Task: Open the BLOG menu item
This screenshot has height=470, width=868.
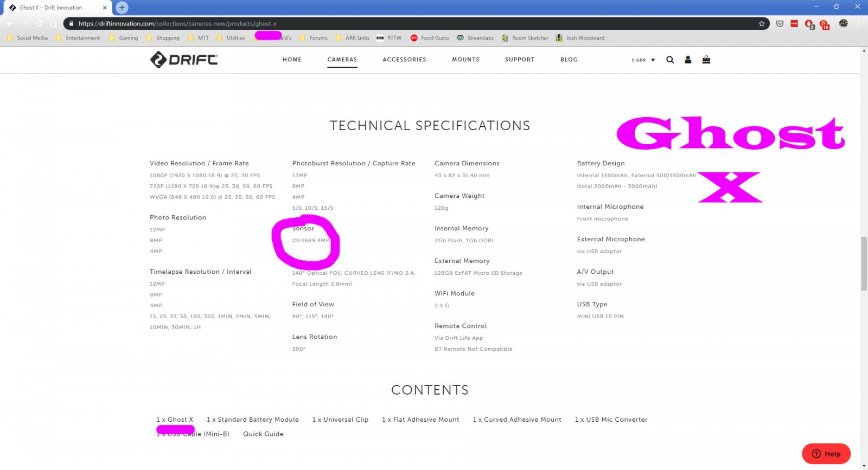Action: [x=569, y=60]
